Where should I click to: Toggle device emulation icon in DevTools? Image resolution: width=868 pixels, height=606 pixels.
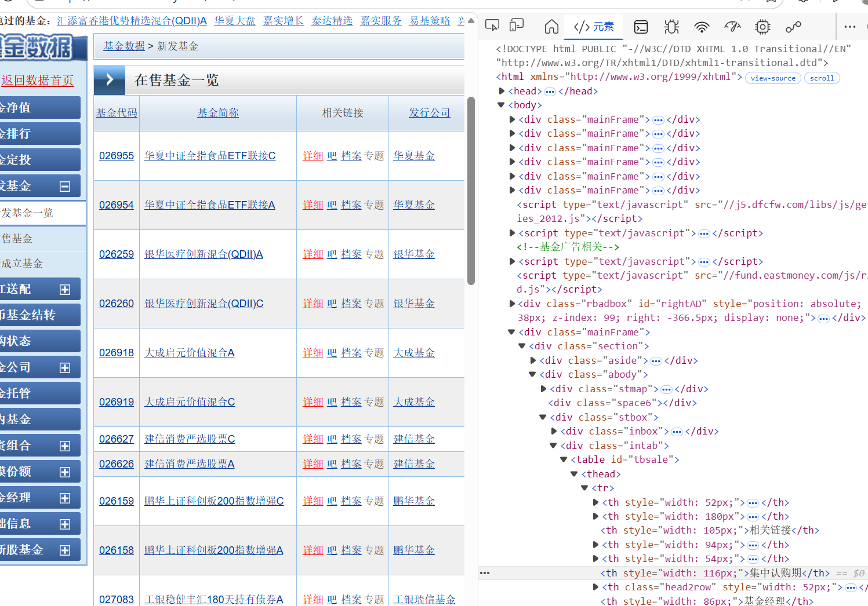click(x=517, y=25)
